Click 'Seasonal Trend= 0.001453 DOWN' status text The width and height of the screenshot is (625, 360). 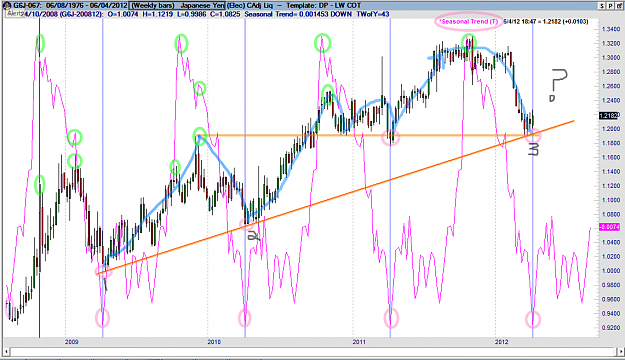pos(298,14)
